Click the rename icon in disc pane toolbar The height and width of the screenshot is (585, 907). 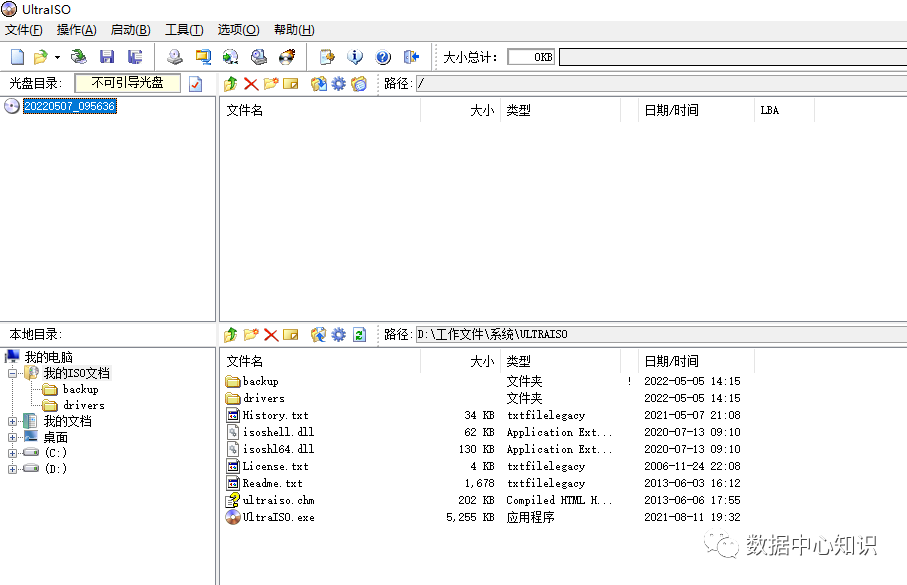tap(290, 84)
